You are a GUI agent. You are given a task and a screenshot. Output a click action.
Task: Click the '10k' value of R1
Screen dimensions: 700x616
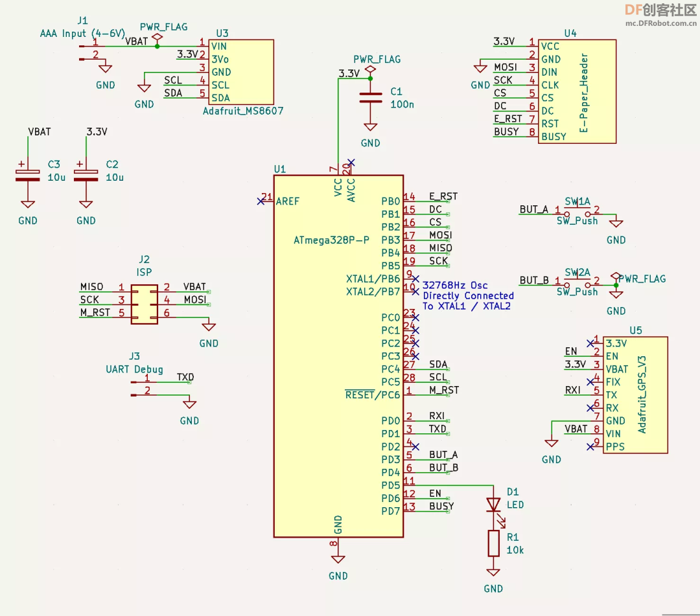coord(515,550)
